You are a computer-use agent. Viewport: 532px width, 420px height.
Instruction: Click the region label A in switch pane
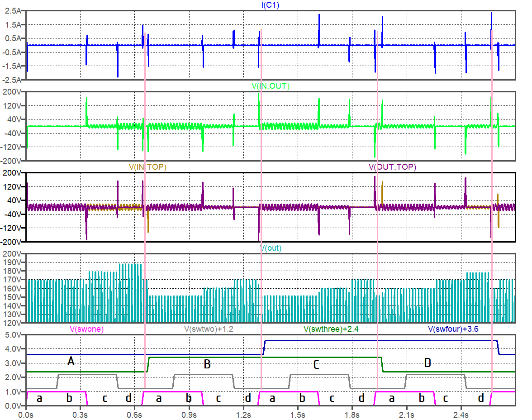pyautogui.click(x=71, y=361)
